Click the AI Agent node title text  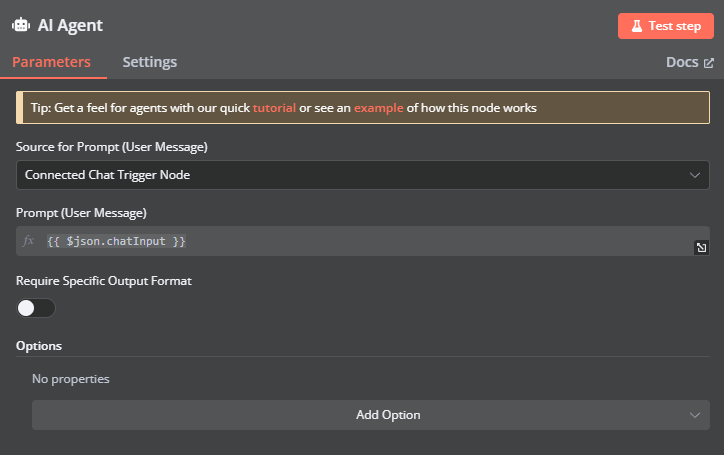coord(70,25)
